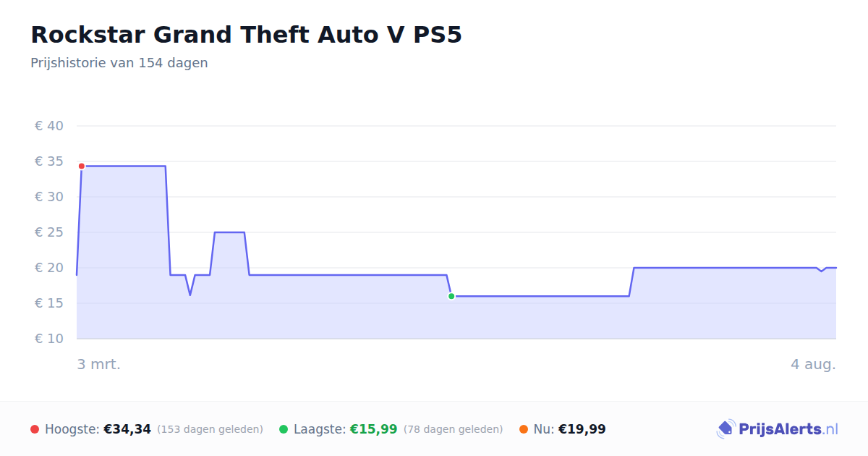Click the €19,99 current price value
868x456 pixels.
(x=582, y=429)
